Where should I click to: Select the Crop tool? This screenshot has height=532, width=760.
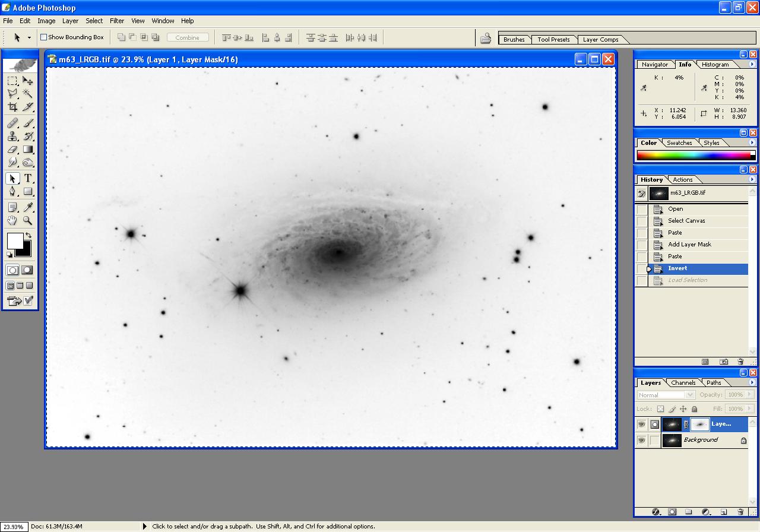coord(12,107)
